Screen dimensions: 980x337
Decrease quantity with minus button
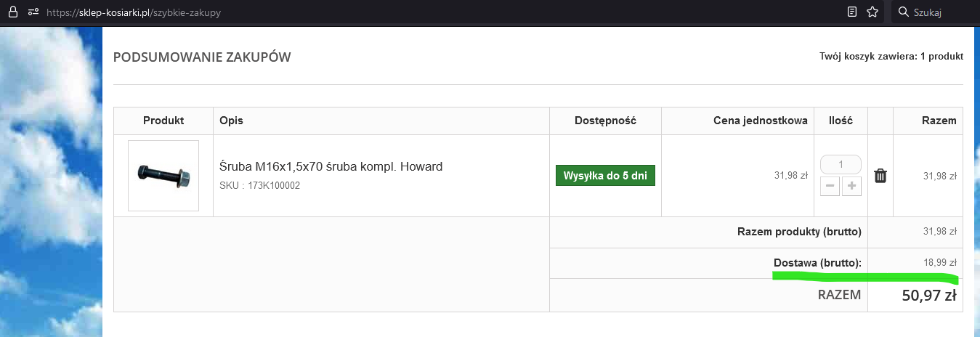pyautogui.click(x=830, y=187)
